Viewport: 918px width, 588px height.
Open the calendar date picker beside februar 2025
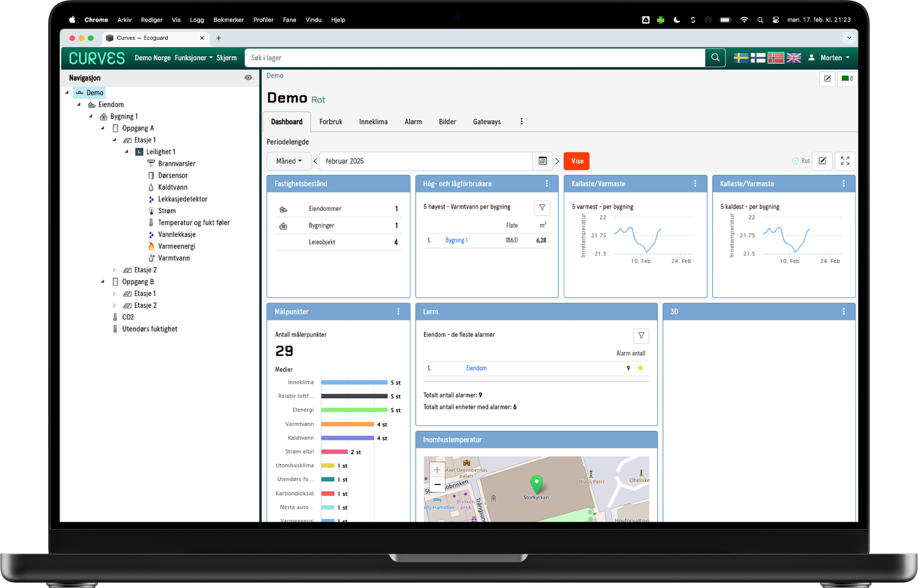point(542,161)
